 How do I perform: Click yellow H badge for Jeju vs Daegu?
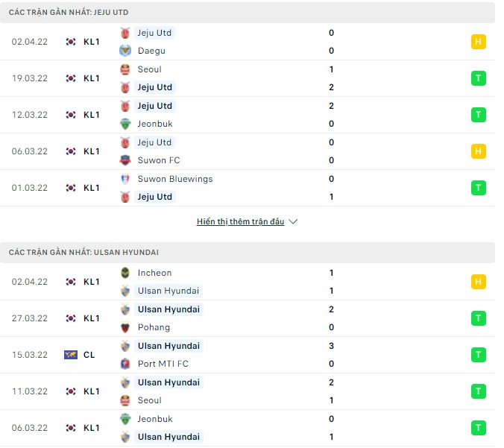(478, 42)
